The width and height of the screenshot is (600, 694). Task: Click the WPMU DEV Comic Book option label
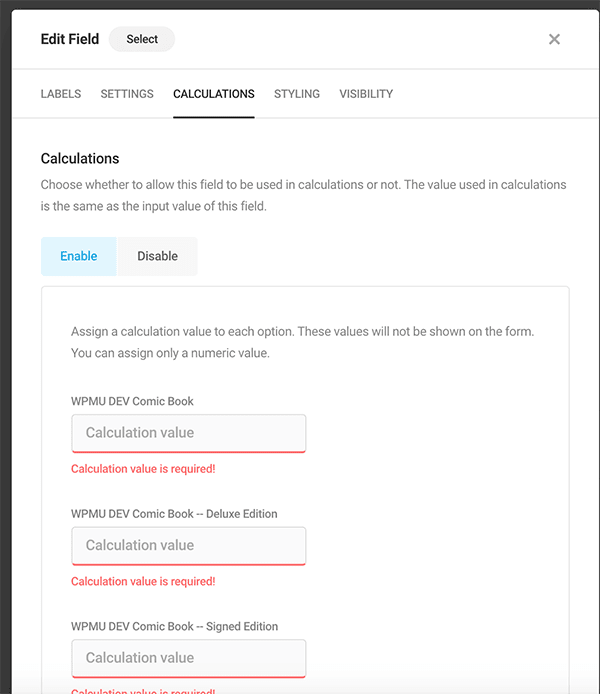pyautogui.click(x=132, y=401)
